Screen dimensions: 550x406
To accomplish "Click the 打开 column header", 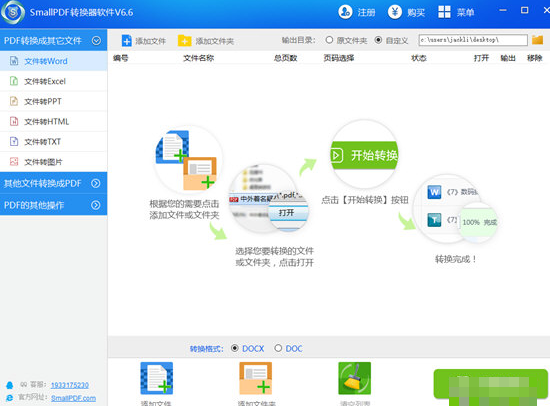I will [481, 58].
